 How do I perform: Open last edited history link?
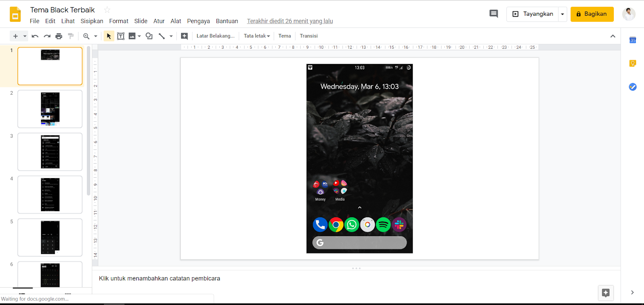(x=290, y=21)
